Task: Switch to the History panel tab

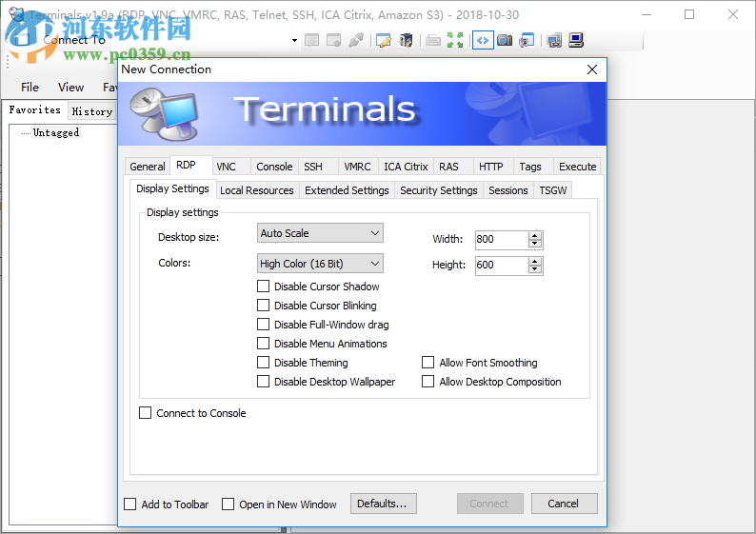Action: (x=92, y=111)
